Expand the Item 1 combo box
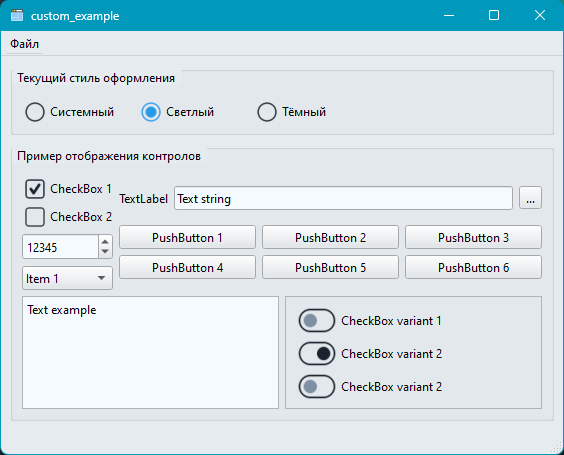The width and height of the screenshot is (564, 455). click(x=67, y=278)
